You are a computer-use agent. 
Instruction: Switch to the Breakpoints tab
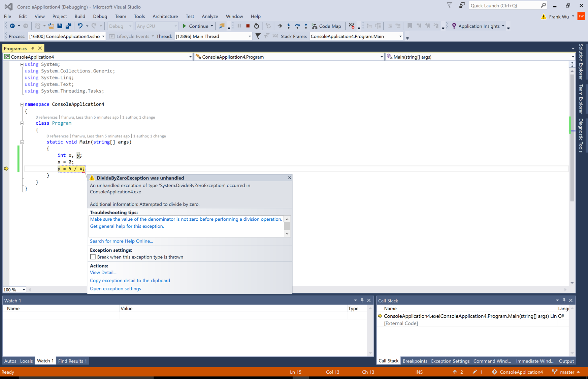[415, 361]
